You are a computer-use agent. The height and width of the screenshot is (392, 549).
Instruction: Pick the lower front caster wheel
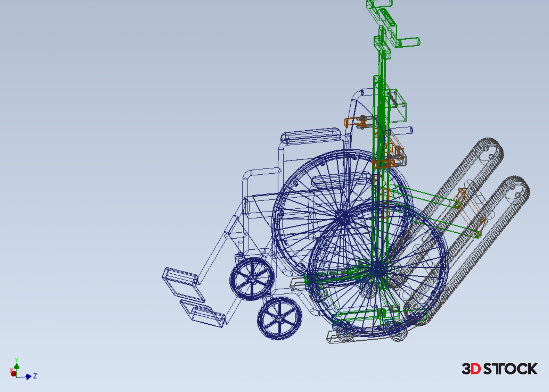[x=279, y=318]
